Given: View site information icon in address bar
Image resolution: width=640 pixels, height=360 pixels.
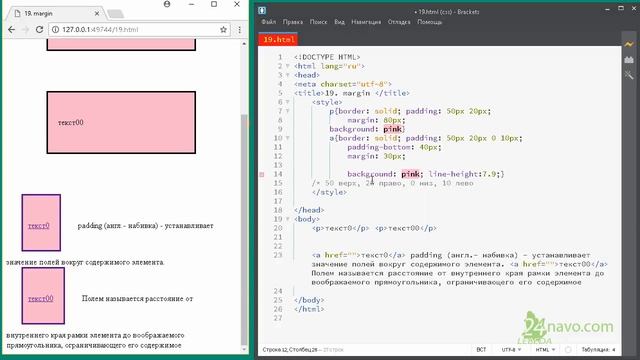Looking at the screenshot, I should pyautogui.click(x=56, y=29).
